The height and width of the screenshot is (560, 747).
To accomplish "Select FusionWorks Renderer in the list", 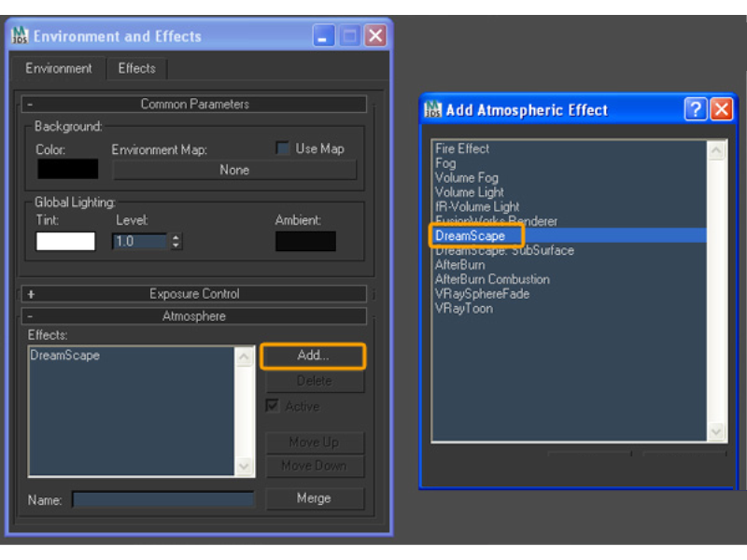I will tap(496, 221).
